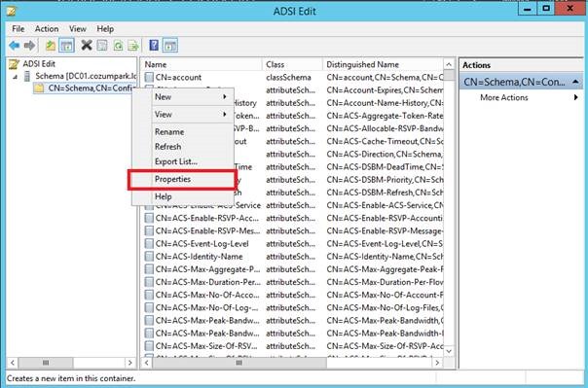
Task: Expand the More Actions arrow
Action: coord(575,97)
